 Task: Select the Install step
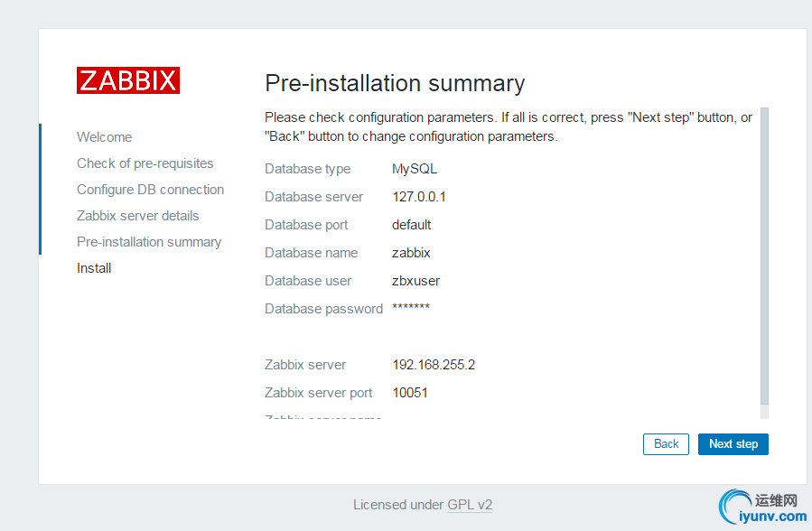[95, 268]
